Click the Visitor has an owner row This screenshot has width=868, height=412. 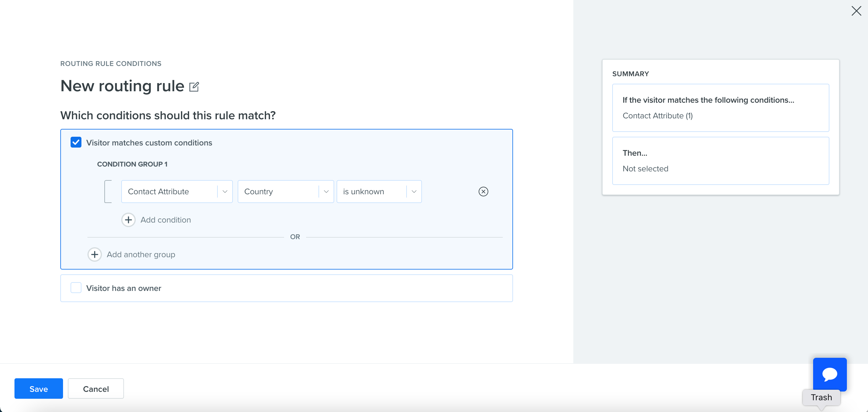(x=287, y=288)
